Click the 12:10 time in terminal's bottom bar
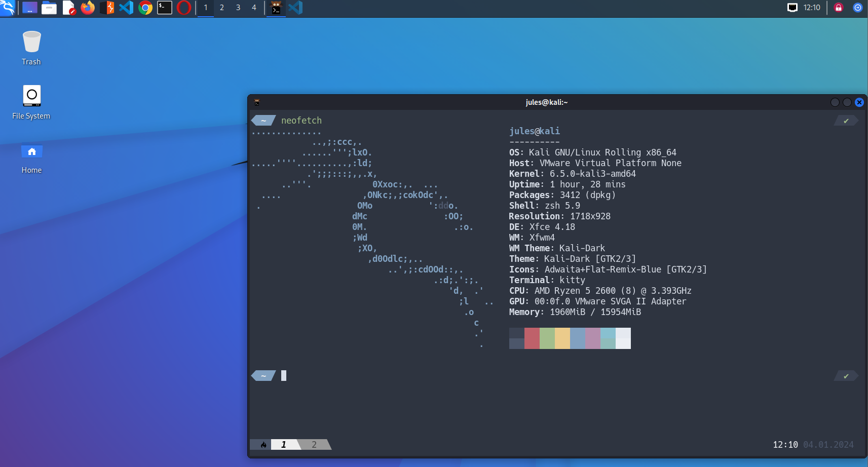 [785, 445]
